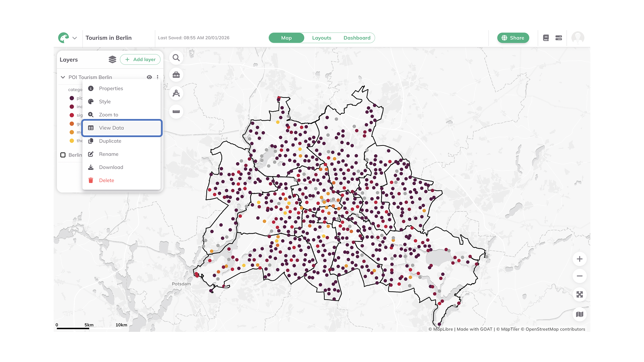Image resolution: width=644 pixels, height=362 pixels.
Task: Open the basemap selector
Action: [x=580, y=314]
